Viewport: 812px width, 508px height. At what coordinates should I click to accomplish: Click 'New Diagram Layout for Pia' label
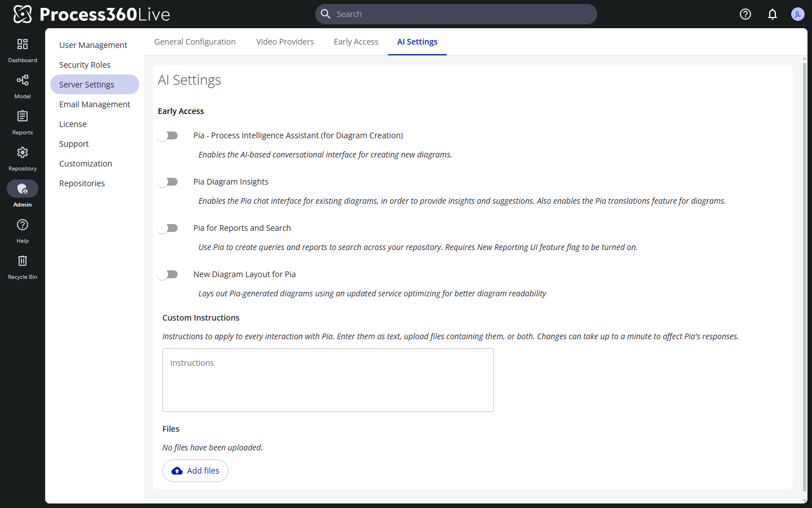[x=245, y=274]
